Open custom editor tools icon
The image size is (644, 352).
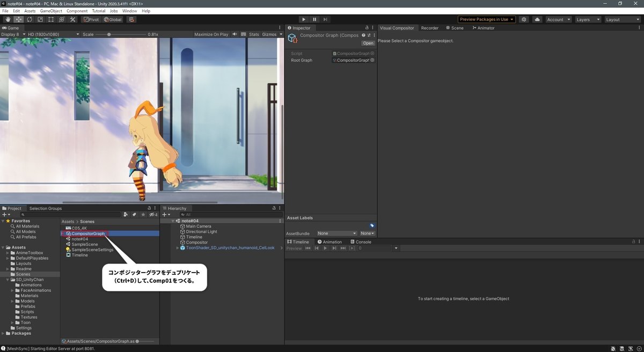(x=72, y=19)
